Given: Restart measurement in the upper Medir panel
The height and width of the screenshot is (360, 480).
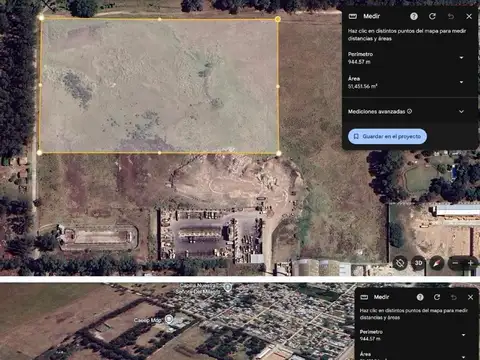Looking at the screenshot, I should (432, 16).
